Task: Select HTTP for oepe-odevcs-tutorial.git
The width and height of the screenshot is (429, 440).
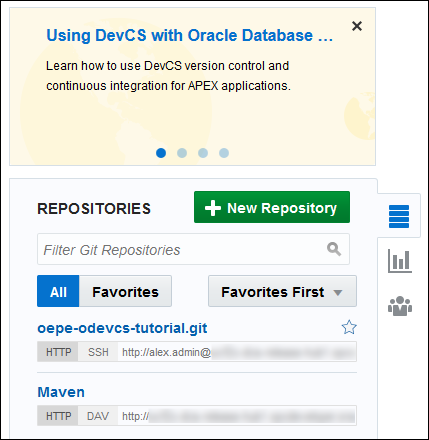Action: [58, 352]
